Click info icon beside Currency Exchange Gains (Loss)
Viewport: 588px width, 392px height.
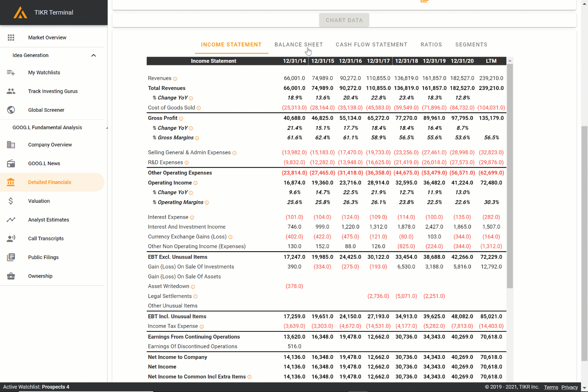click(230, 237)
